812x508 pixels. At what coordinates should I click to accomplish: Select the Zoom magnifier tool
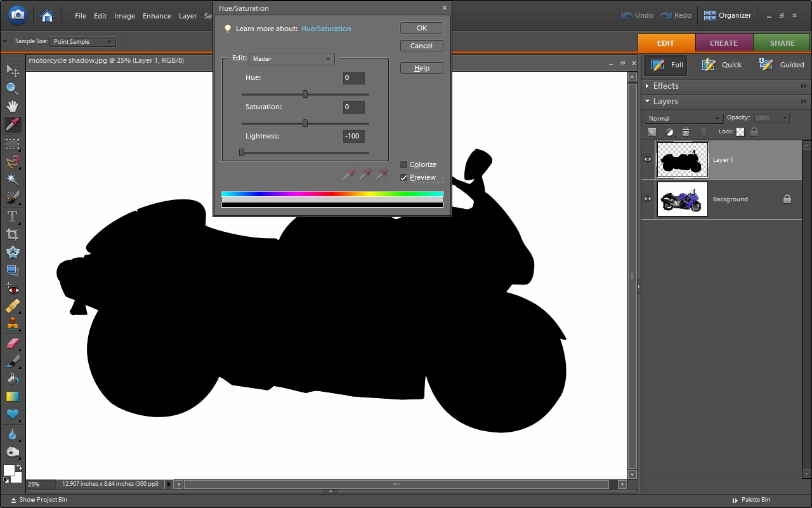point(12,88)
